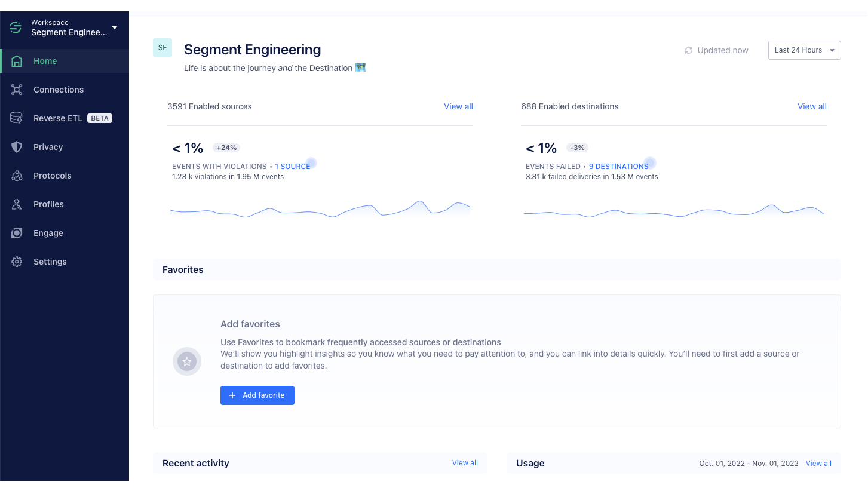868x488 pixels.
Task: Click the Reverse ETL database icon
Action: tap(17, 118)
